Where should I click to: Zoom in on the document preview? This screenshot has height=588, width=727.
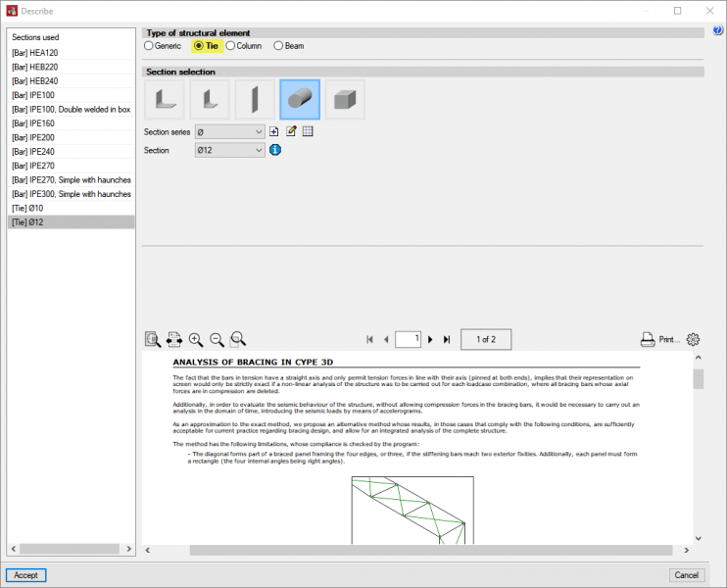(x=196, y=339)
